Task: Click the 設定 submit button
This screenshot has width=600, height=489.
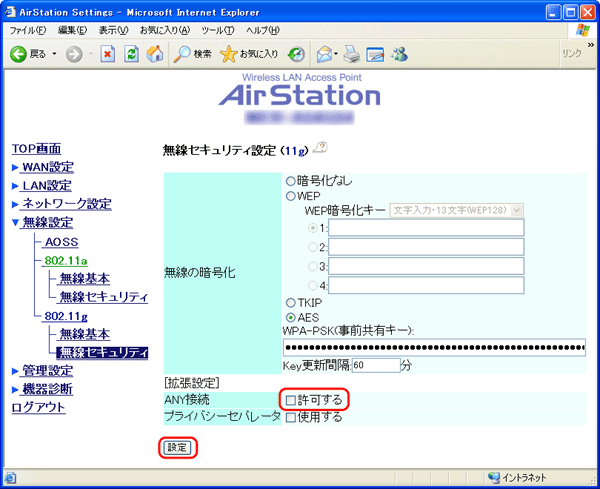Action: point(177,447)
